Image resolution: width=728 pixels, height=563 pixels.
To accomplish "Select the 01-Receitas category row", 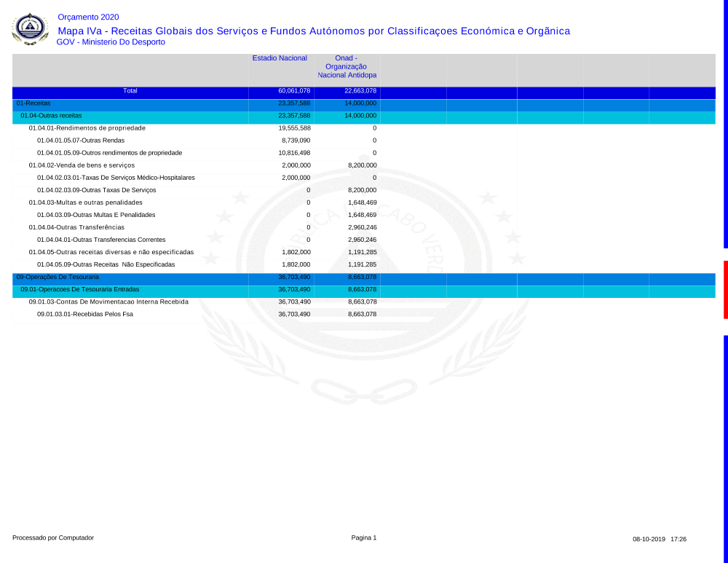I will [33, 103].
